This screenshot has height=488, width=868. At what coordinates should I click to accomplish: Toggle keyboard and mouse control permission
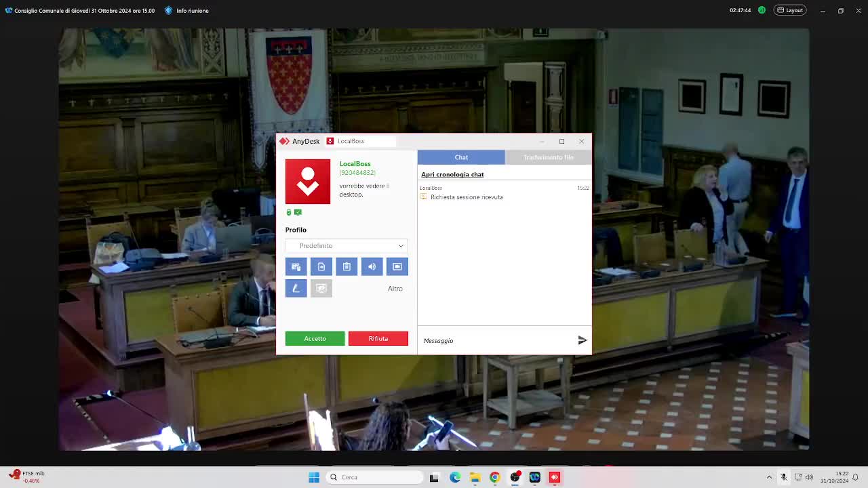(x=296, y=266)
